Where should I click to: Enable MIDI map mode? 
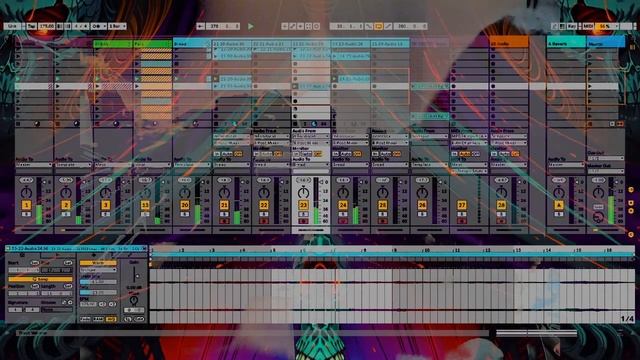pos(588,26)
